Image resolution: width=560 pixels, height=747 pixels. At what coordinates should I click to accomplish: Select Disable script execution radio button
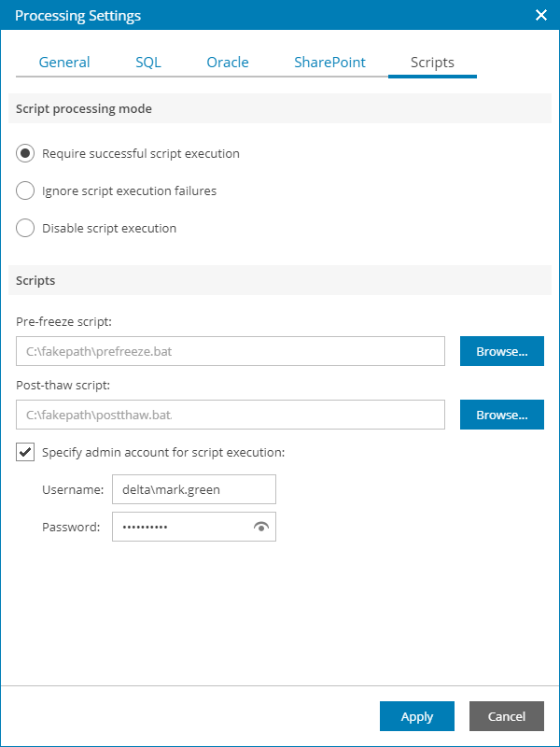[26, 228]
